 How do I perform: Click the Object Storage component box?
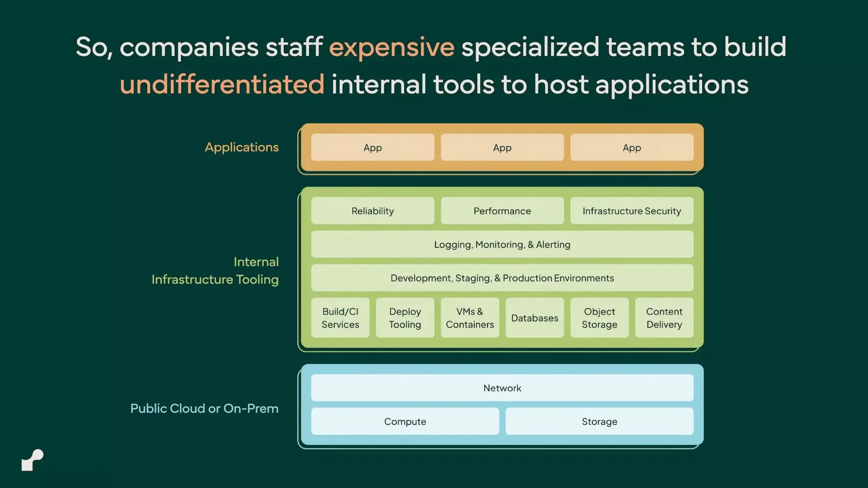pos(599,317)
